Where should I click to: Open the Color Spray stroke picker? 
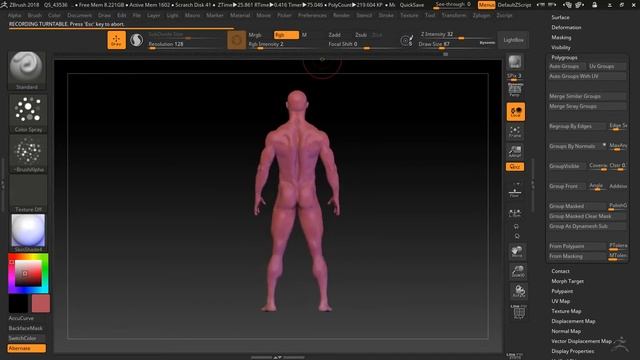[28, 113]
